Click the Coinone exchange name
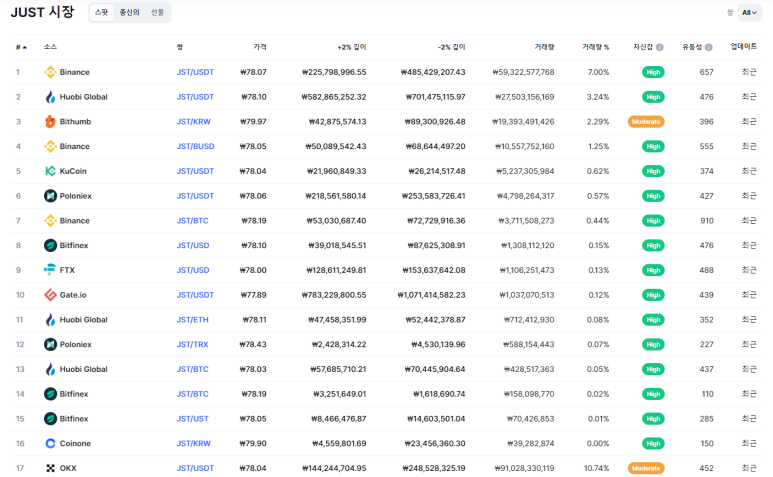The height and width of the screenshot is (477, 773). (x=75, y=443)
